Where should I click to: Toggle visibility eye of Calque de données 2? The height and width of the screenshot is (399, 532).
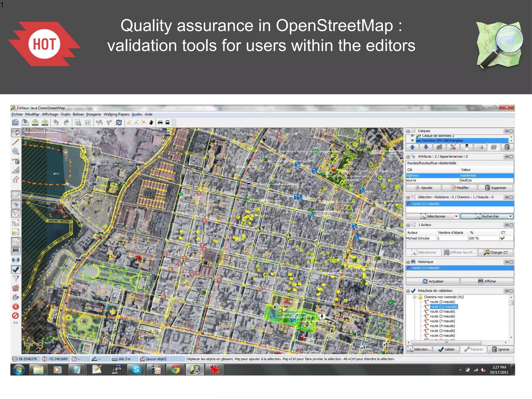(x=412, y=136)
